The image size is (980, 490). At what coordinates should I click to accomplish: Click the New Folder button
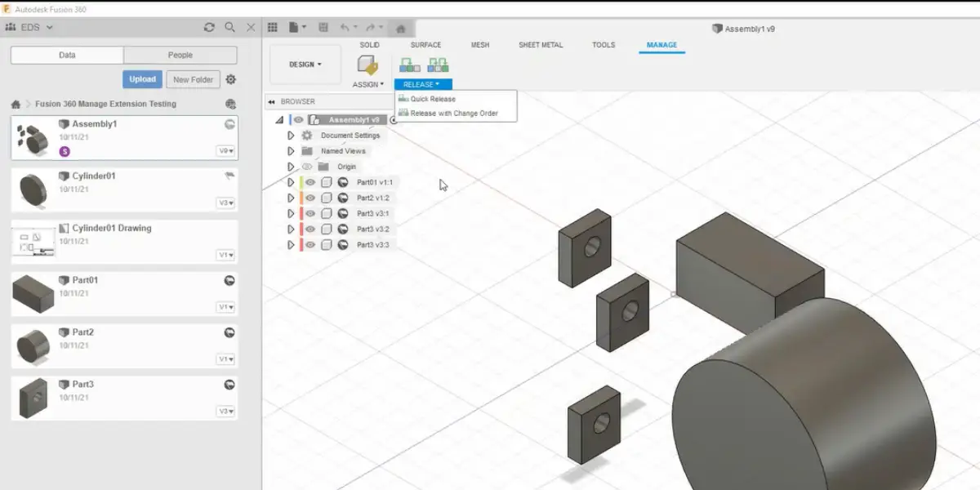(x=193, y=79)
